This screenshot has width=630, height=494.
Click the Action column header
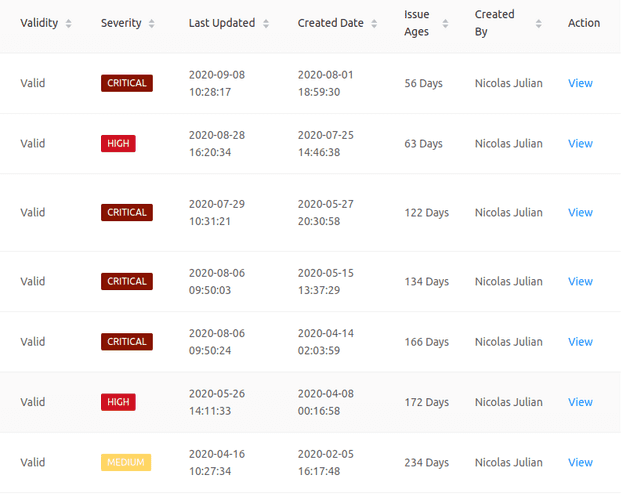pyautogui.click(x=584, y=23)
